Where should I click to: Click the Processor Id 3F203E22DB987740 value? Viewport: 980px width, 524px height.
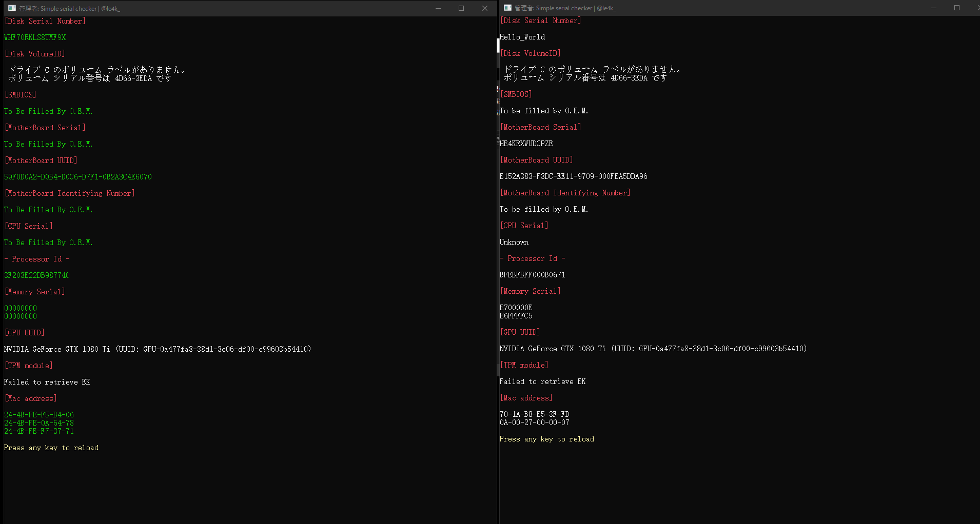[36, 275]
